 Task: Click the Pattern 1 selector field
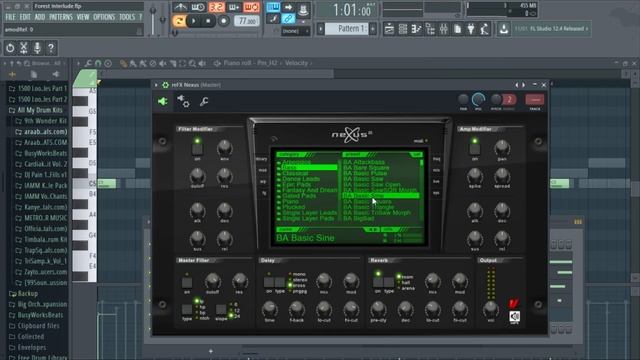click(347, 29)
